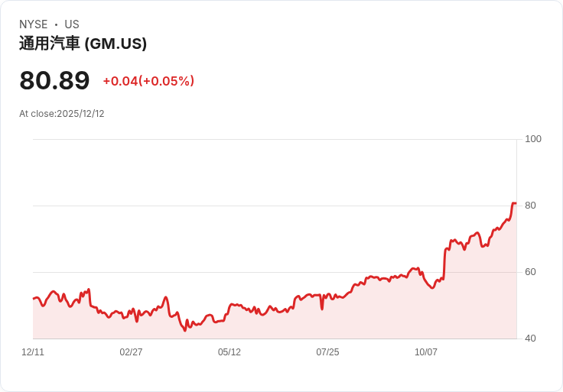Click the 通用汽車 (GM.US) stock title
Image resolution: width=563 pixels, height=392 pixels.
[x=83, y=44]
